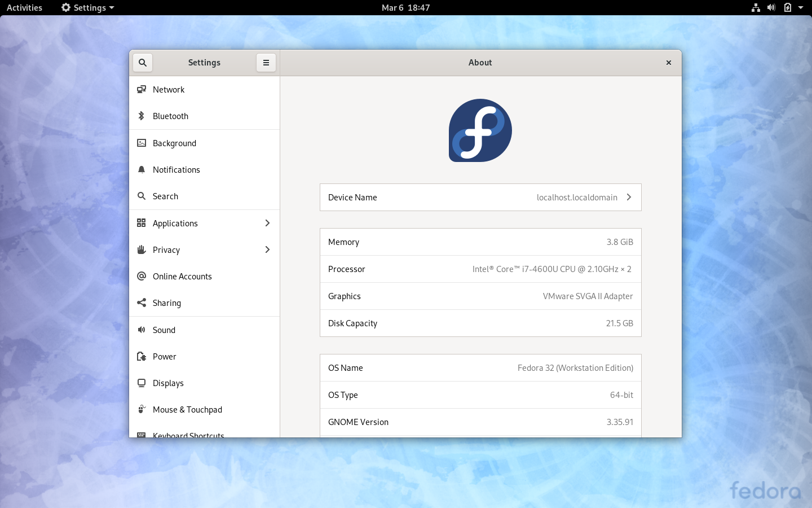Viewport: 812px width, 508px height.
Task: Select Applications label in sidebar
Action: click(x=175, y=224)
